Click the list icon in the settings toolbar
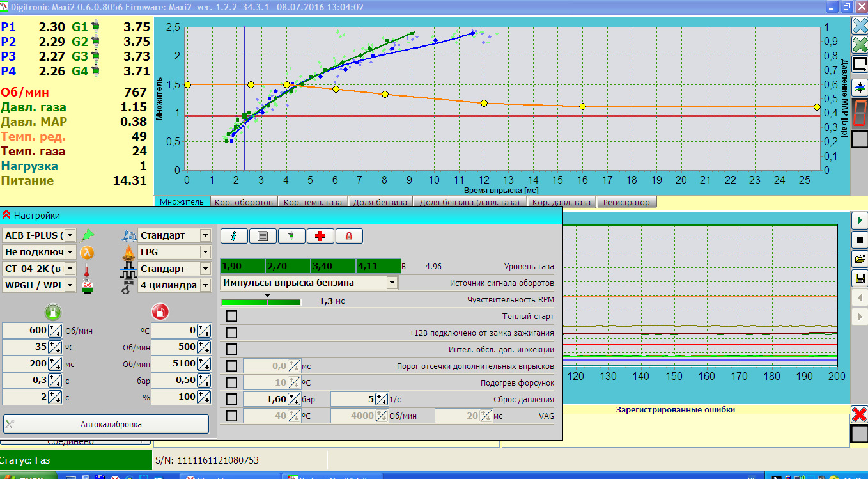The width and height of the screenshot is (868, 479). tap(263, 236)
